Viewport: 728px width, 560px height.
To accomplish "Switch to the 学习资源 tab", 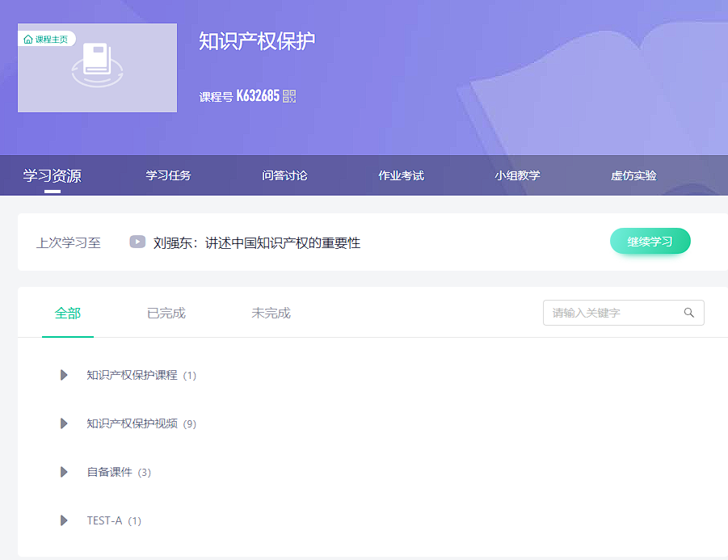I will tap(53, 175).
